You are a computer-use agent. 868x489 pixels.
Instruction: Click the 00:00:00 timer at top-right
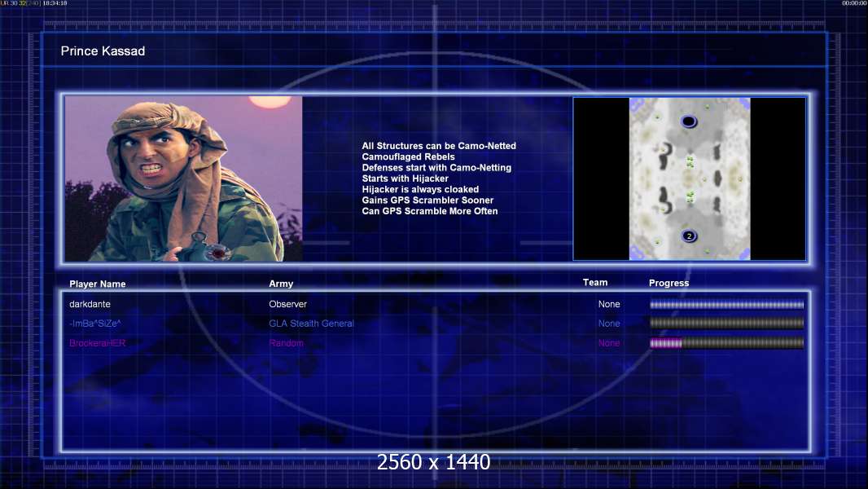(x=855, y=3)
